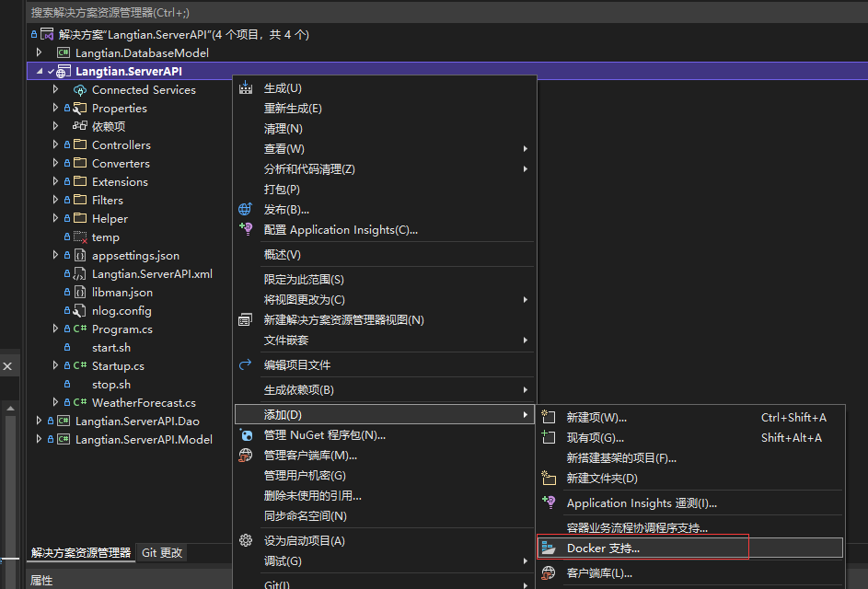Click the solution icon next to 解决方案

tap(47, 34)
